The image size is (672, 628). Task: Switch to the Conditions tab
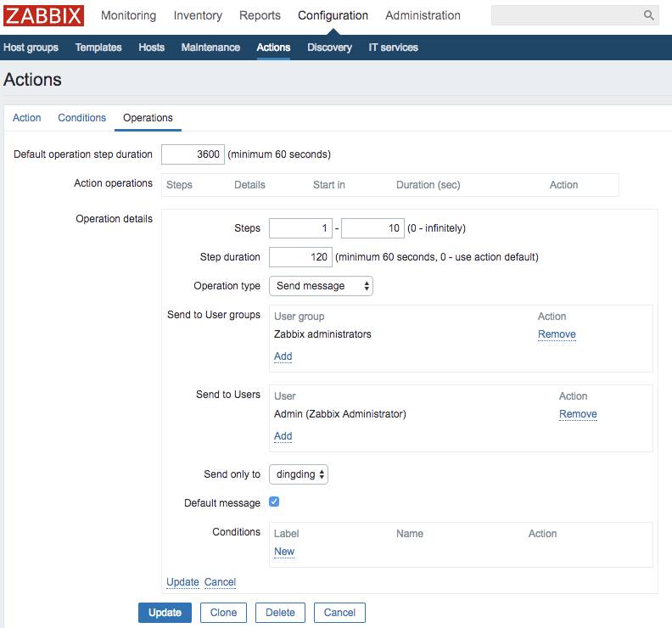[81, 118]
